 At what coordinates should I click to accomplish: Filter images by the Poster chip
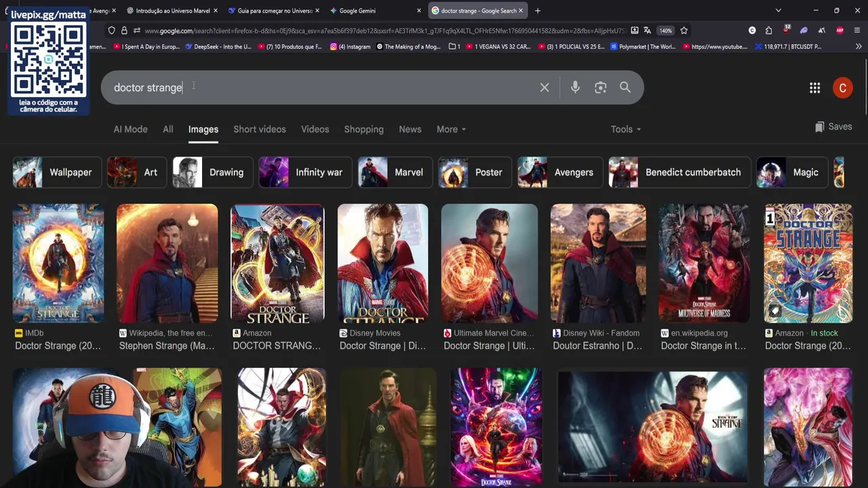(x=475, y=172)
